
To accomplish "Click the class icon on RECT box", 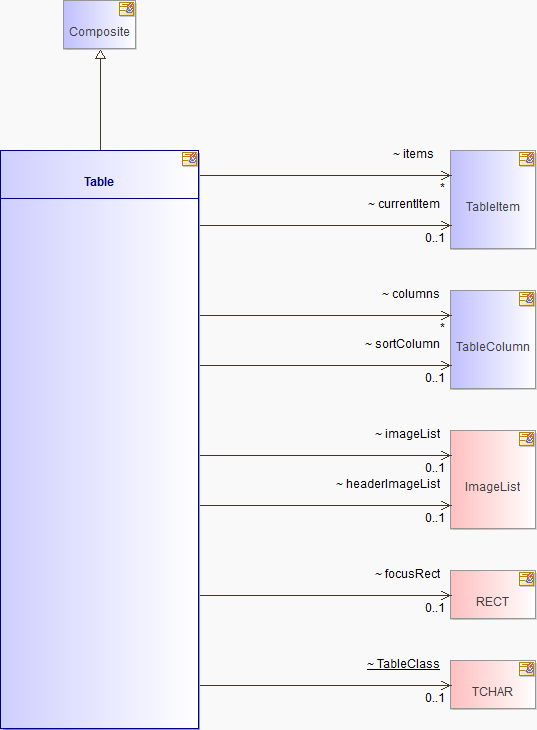I will pos(527,579).
